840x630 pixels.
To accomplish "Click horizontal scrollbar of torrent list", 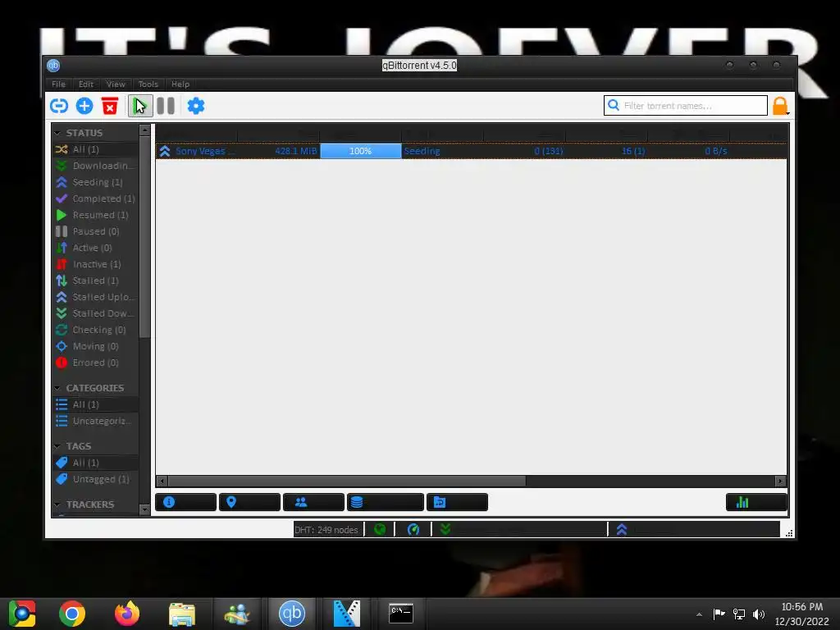I will coord(346,481).
